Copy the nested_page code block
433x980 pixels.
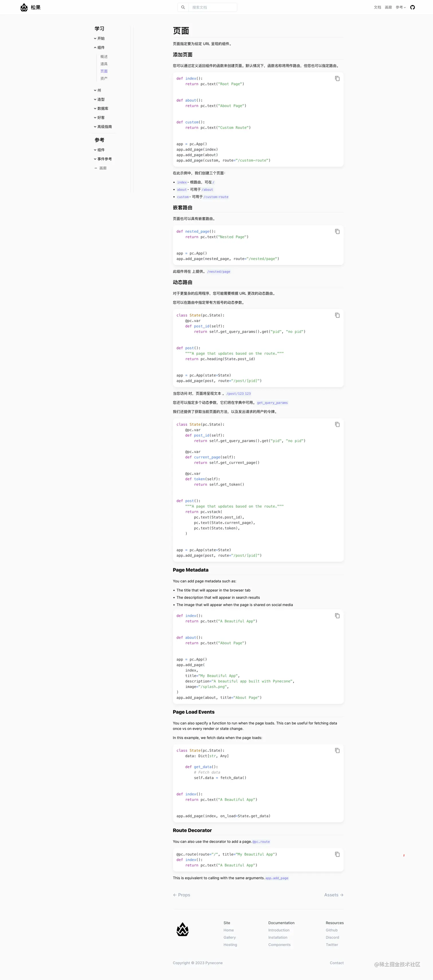[x=337, y=231]
